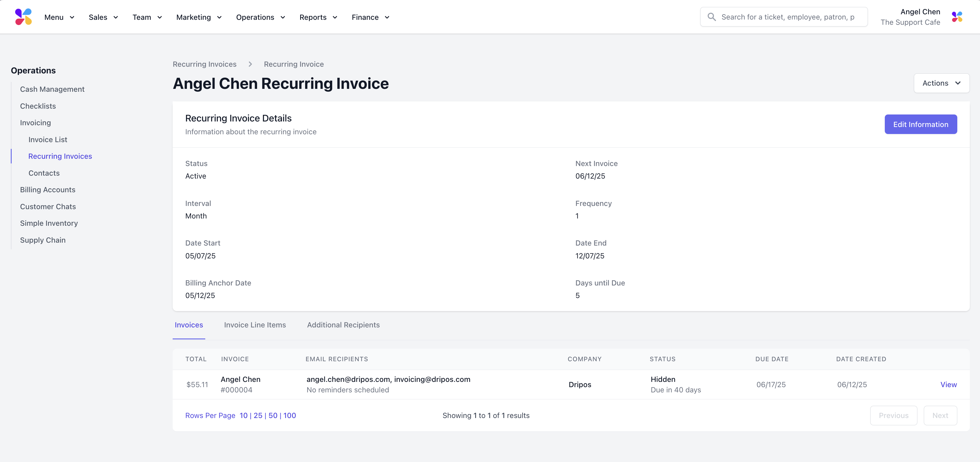
Task: Set rows per page to 25
Action: click(258, 416)
